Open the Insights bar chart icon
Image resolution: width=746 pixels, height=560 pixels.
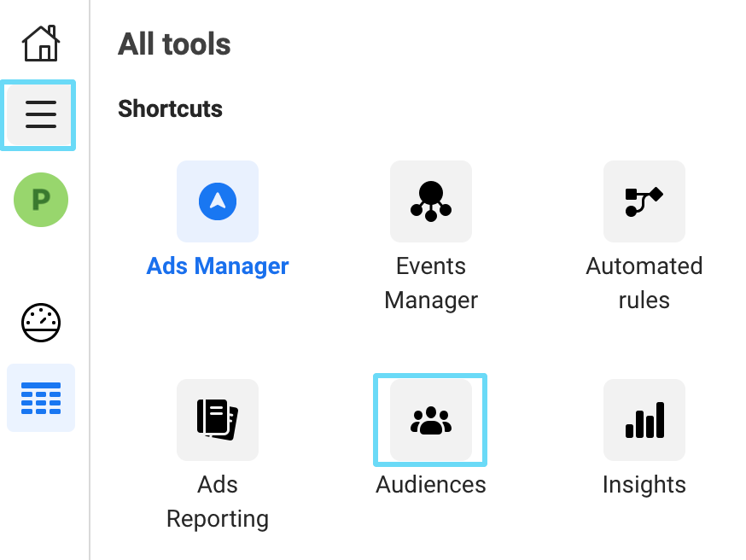tap(644, 420)
